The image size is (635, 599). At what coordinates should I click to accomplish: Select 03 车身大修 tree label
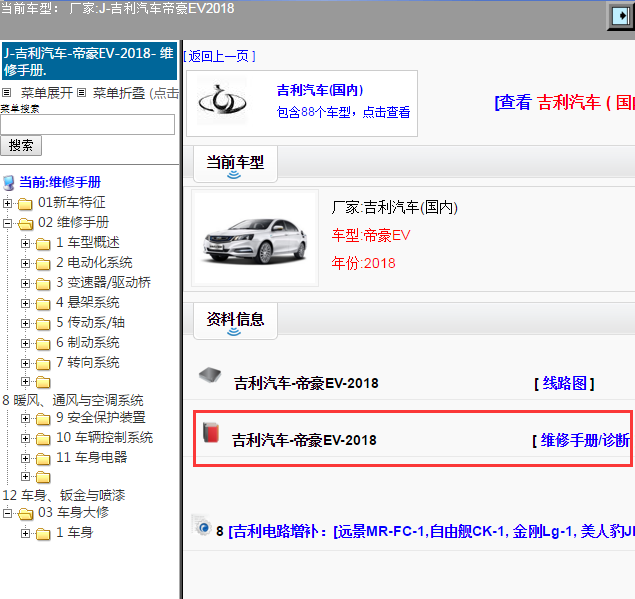coord(73,513)
